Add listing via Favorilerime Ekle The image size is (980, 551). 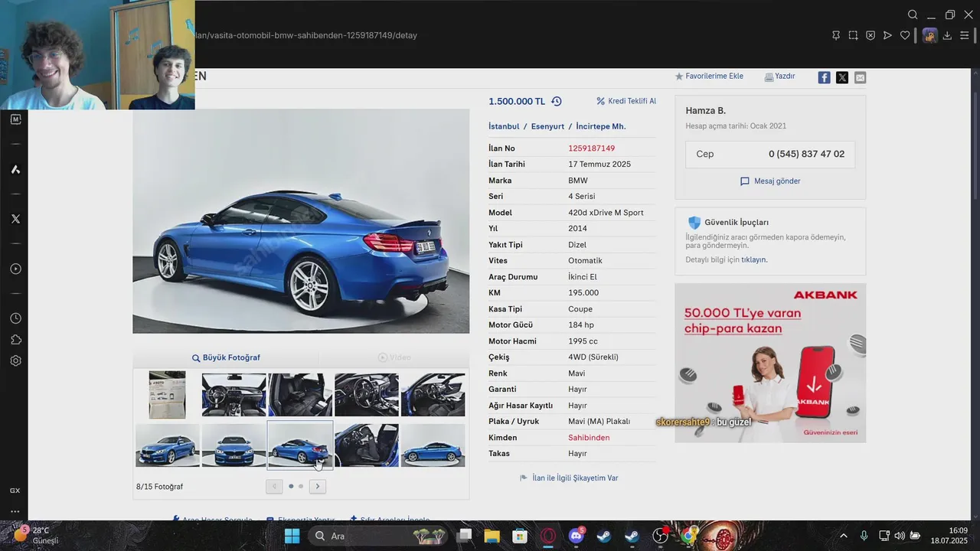point(709,77)
